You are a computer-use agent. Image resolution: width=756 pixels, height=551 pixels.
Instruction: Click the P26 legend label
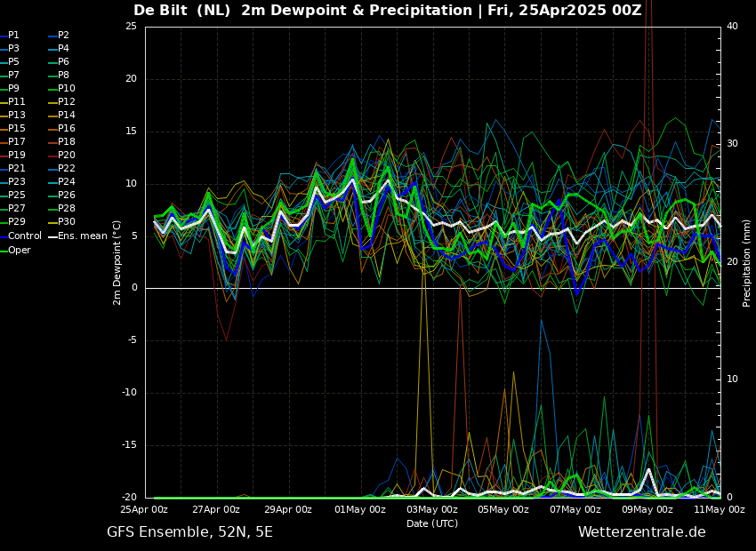(62, 195)
